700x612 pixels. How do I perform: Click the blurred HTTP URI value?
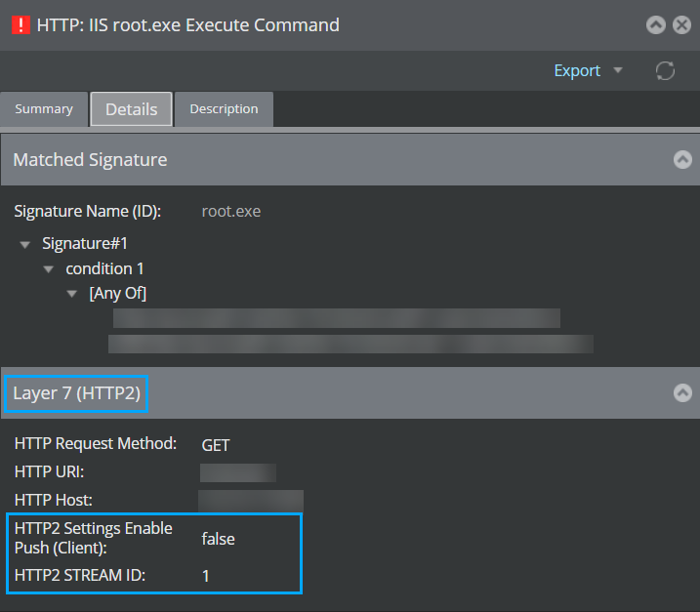click(238, 473)
